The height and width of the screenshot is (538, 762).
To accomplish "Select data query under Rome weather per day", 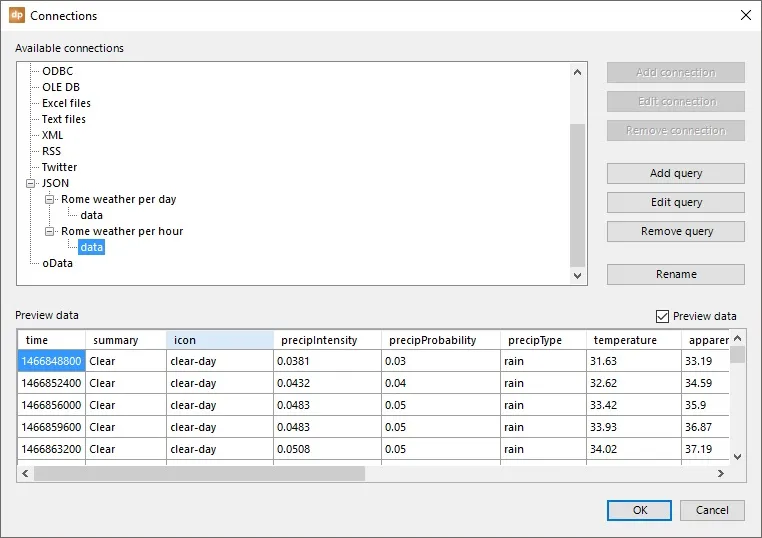I will coord(91,215).
